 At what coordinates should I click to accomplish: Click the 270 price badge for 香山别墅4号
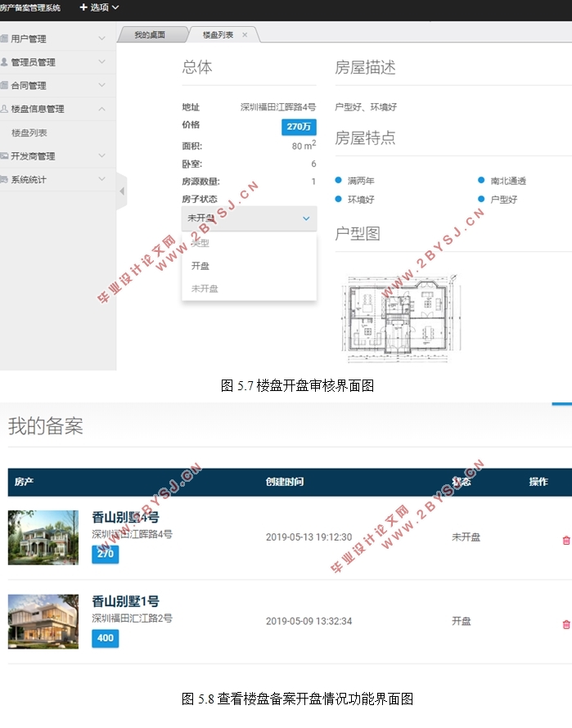(x=105, y=554)
